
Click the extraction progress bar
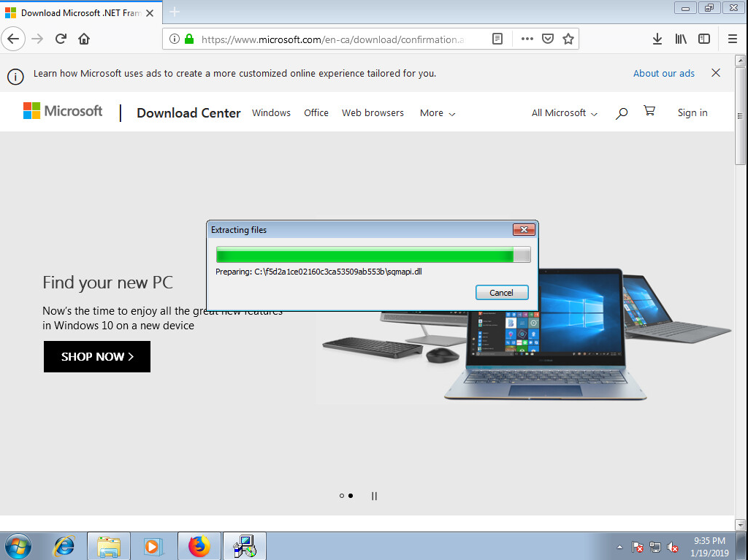pos(373,255)
